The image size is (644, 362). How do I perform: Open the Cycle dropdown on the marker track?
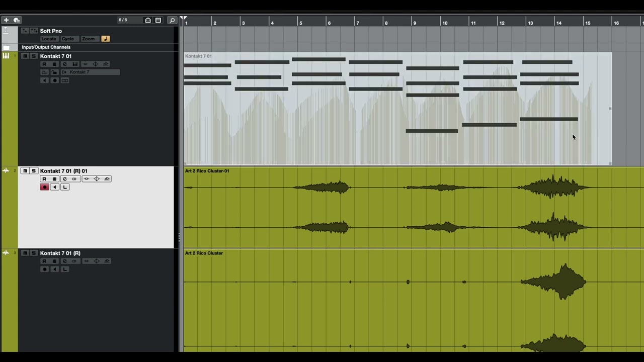coord(69,39)
